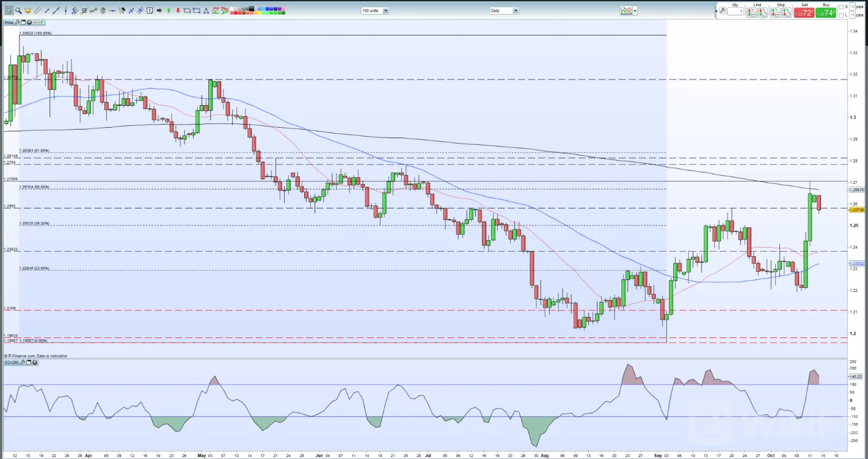Close the Price panel with X icon
This screenshot has width=868, height=459.
29,23
